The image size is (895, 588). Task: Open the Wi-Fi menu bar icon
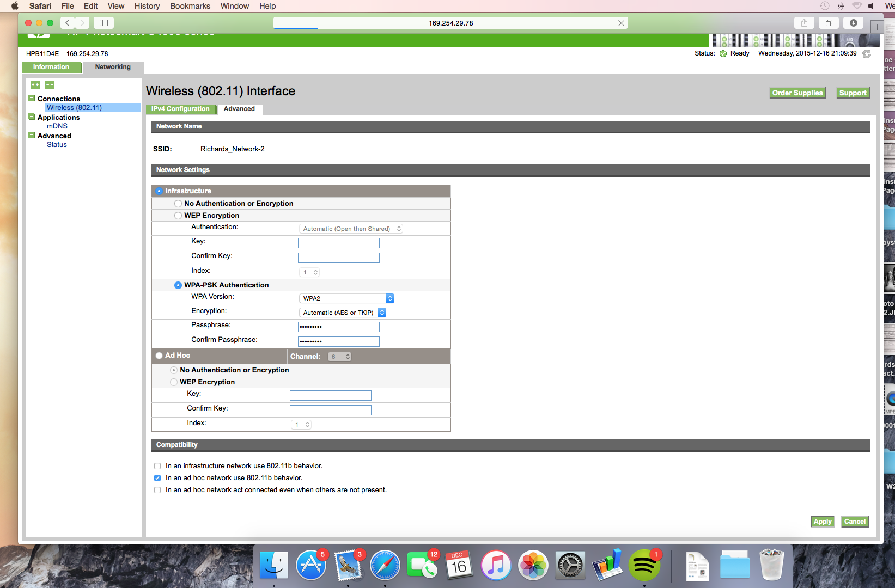(x=857, y=6)
